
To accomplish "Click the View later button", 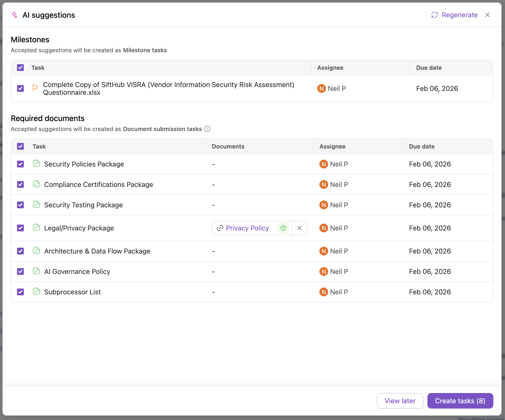I will [400, 401].
